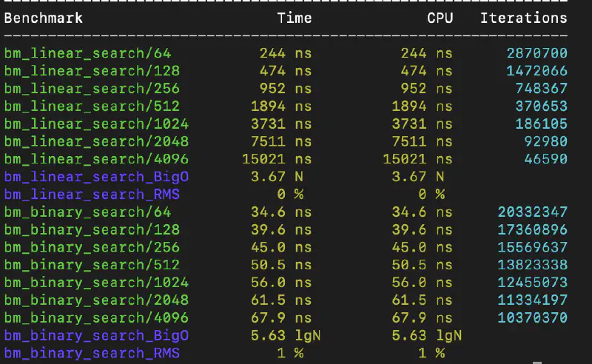Viewport: 592px width, 364px height.
Task: Click the bm_binary_search_RMS row label
Action: [92, 354]
